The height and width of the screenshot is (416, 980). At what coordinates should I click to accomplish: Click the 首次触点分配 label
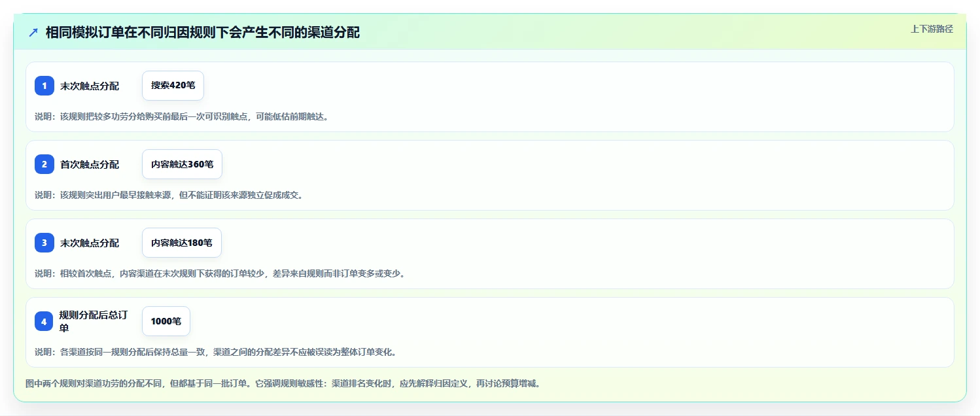90,164
